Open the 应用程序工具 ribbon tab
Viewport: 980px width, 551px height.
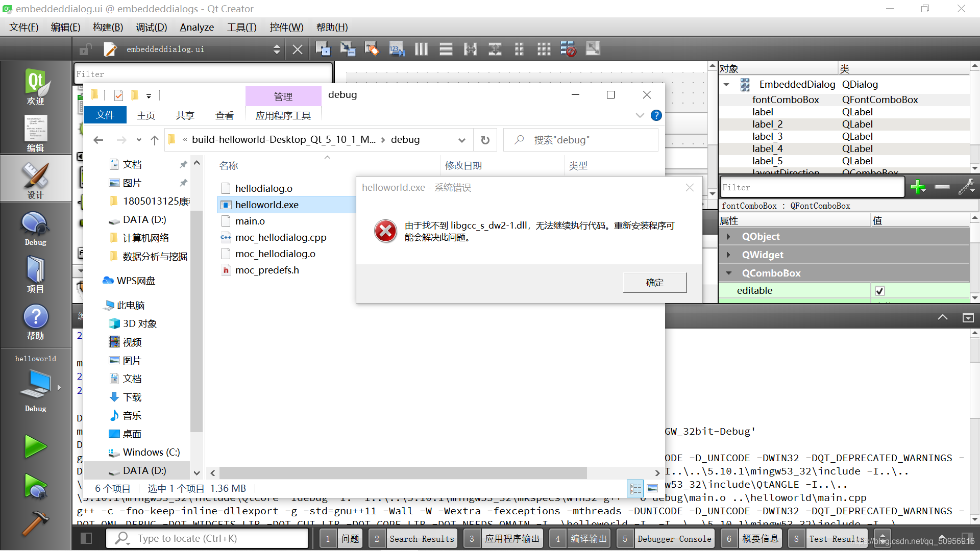point(283,115)
